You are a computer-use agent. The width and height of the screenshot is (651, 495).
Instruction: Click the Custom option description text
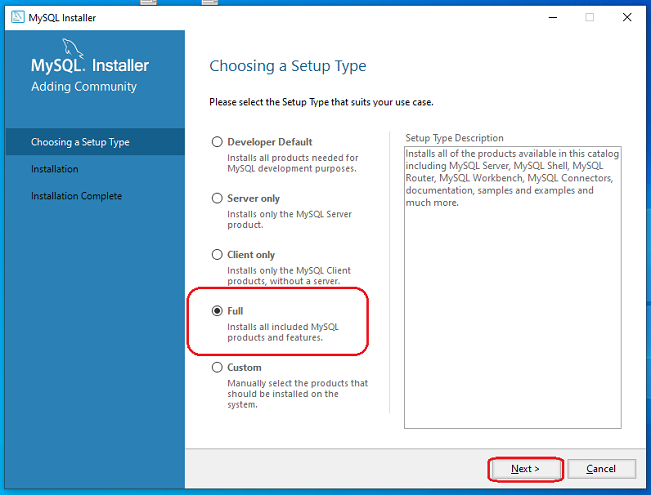coord(297,394)
